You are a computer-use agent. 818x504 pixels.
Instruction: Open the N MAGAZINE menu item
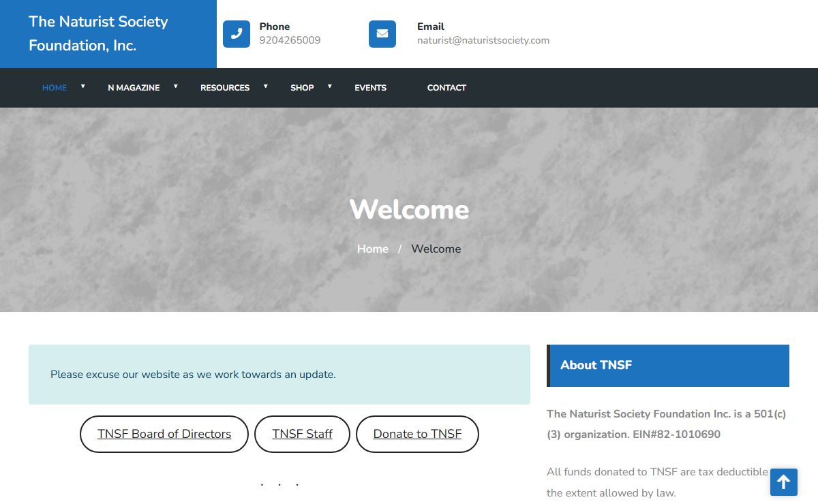(x=134, y=88)
